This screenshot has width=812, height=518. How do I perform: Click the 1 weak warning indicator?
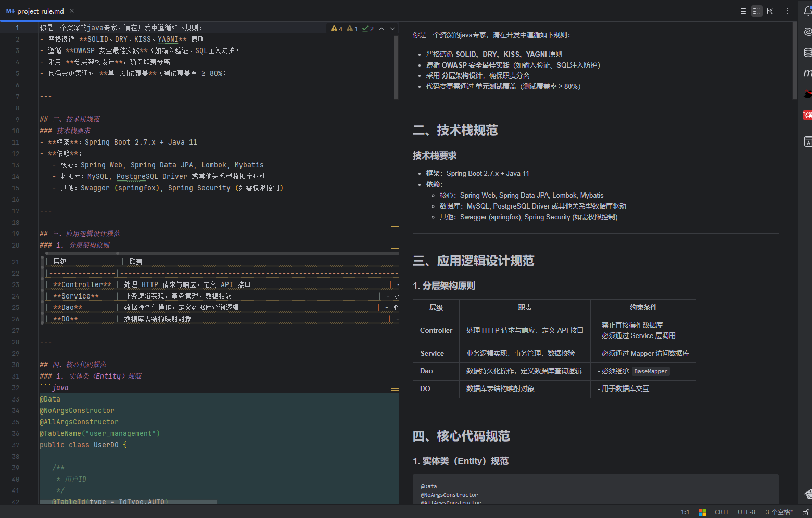point(352,29)
